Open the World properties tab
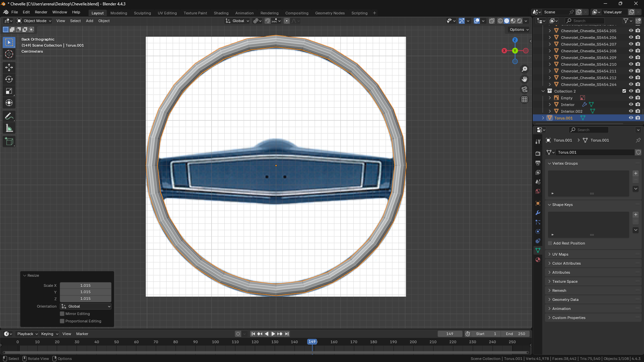644x362 pixels. pos(538,191)
